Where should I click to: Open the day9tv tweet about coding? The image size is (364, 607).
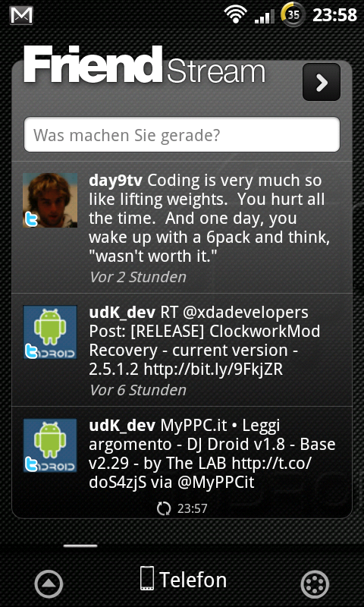pos(182,228)
